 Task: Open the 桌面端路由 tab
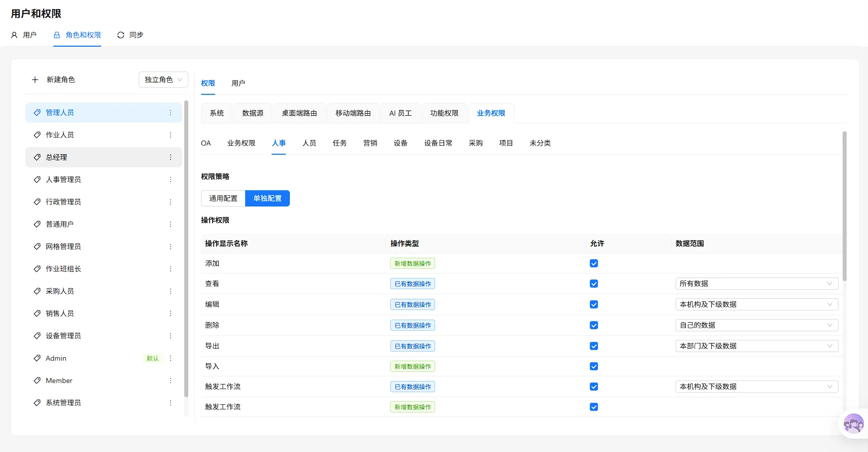tap(299, 113)
